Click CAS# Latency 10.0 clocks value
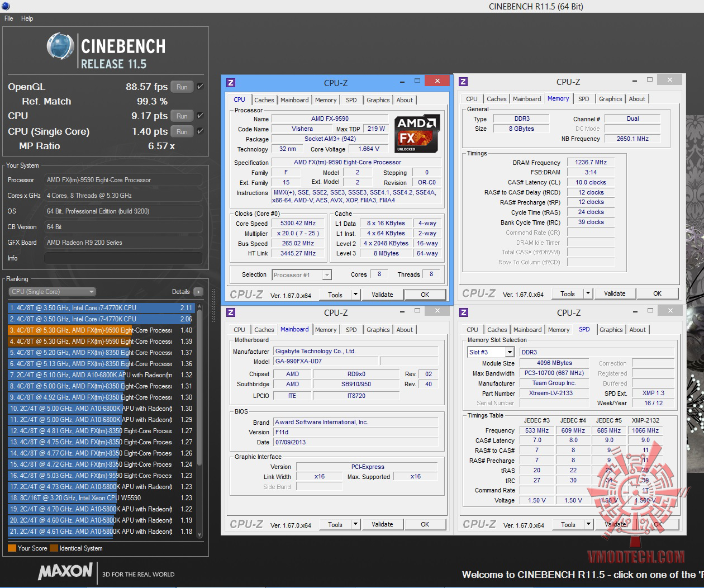Image resolution: width=704 pixels, height=588 pixels. point(591,182)
